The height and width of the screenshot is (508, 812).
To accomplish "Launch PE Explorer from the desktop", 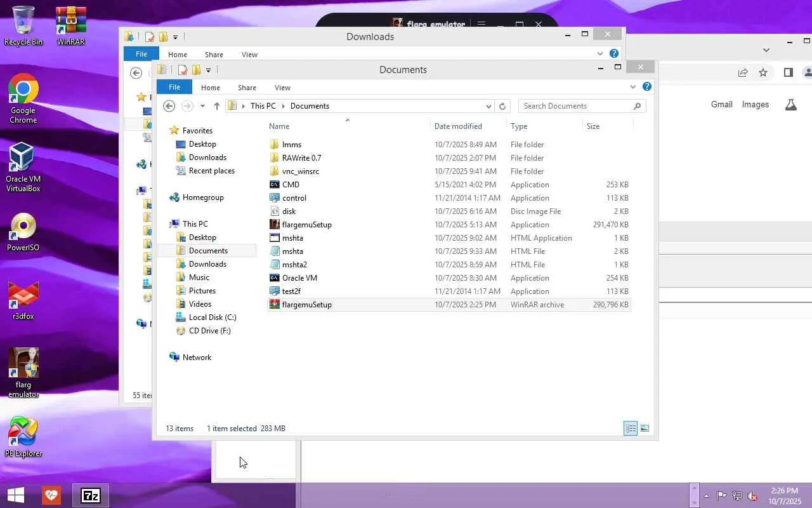I will click(x=23, y=438).
